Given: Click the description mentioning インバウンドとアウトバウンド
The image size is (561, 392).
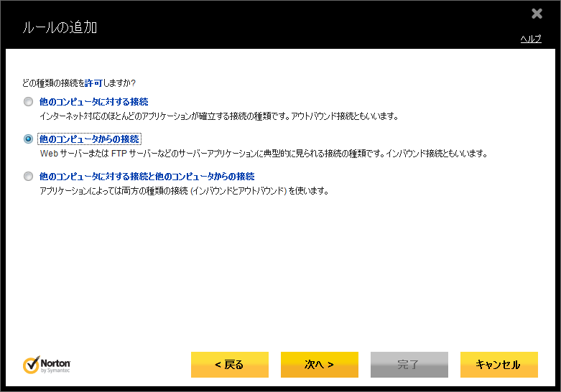Looking at the screenshot, I should click(184, 190).
